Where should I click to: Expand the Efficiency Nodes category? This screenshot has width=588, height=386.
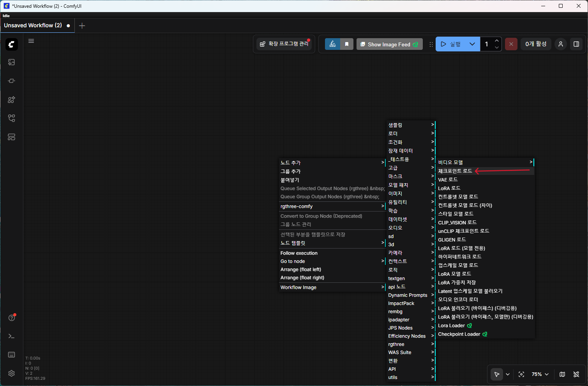click(x=411, y=336)
